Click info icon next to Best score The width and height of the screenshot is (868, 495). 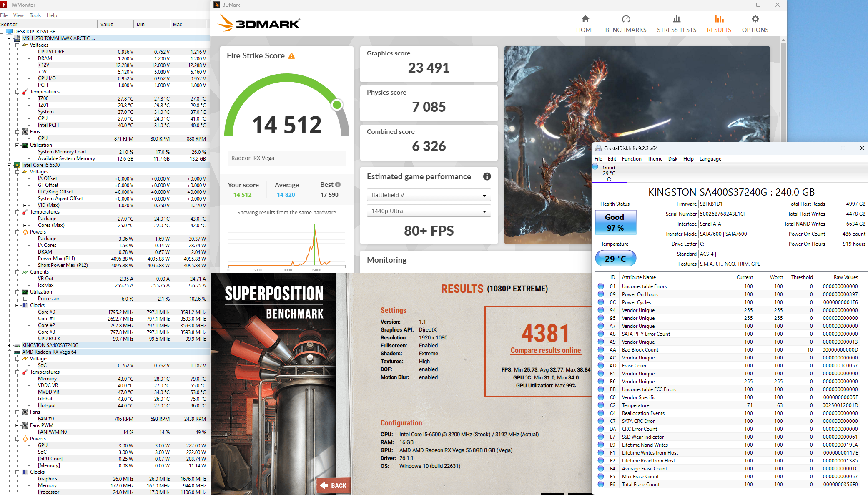(338, 185)
